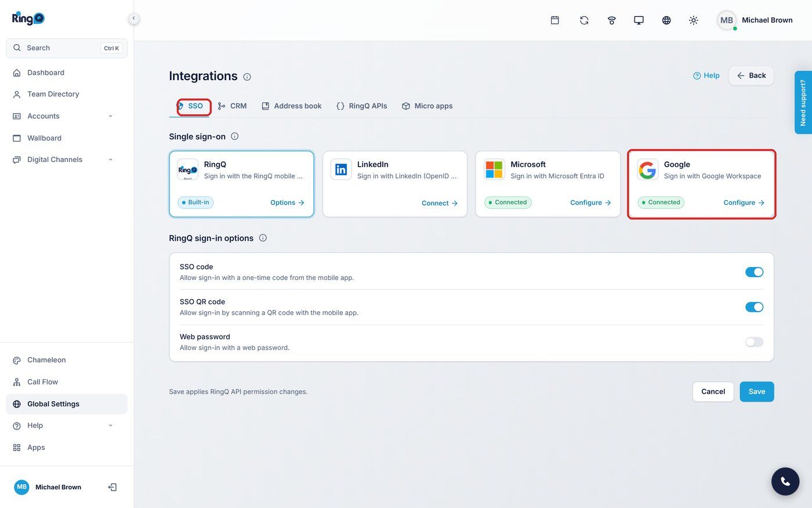The width and height of the screenshot is (812, 508).
Task: Click the wifi connection status icon
Action: click(611, 20)
